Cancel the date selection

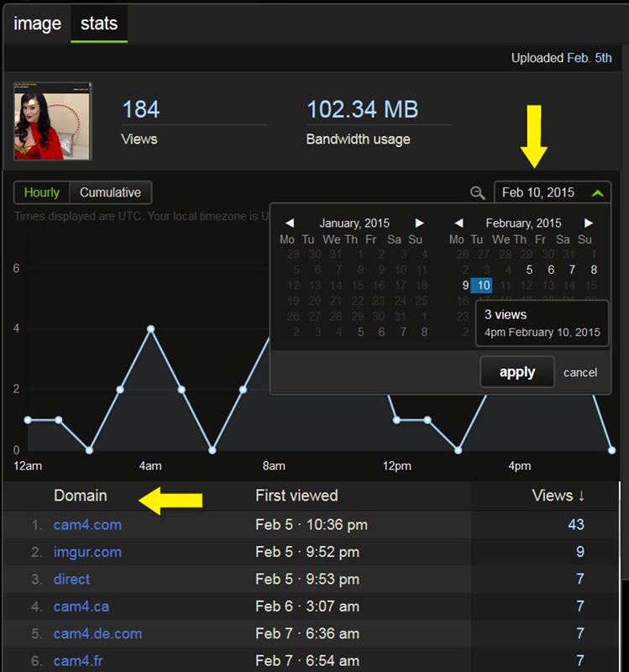[580, 372]
